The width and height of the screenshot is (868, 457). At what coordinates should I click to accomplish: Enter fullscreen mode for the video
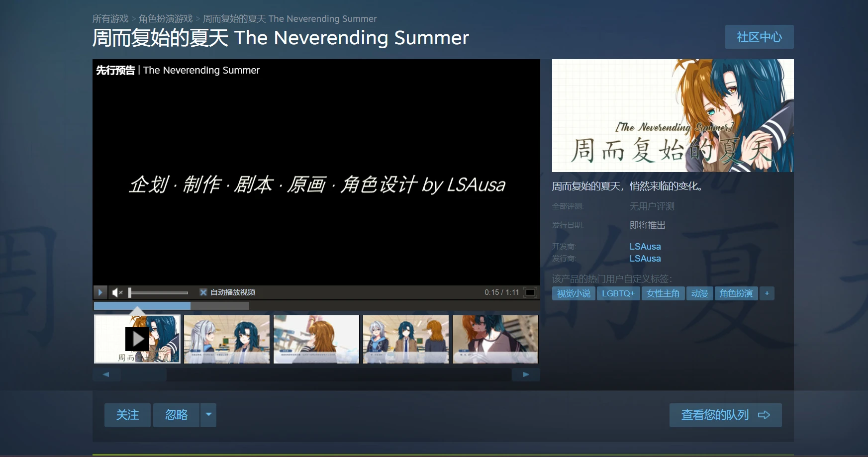[x=530, y=292]
